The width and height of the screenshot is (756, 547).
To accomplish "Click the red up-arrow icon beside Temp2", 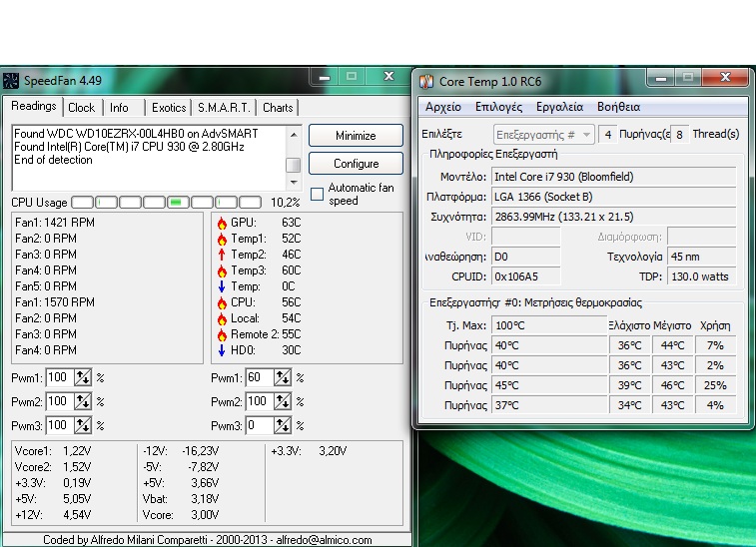I will (222, 255).
